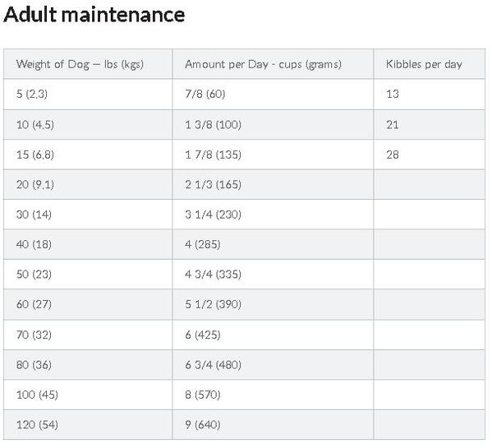492x448 pixels.
Task: Click the 1 3/8 (100) amount cell
Action: 273,125
